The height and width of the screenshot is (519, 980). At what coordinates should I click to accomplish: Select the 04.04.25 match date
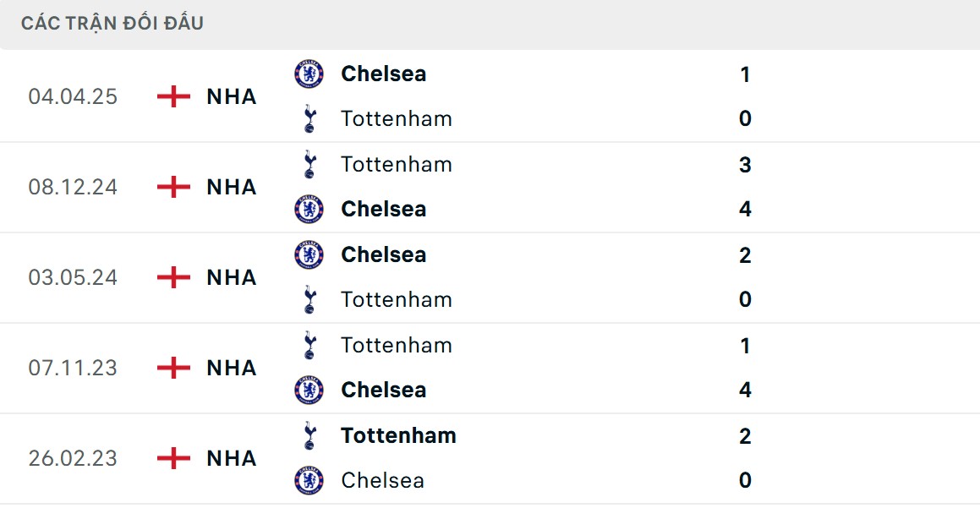point(73,96)
